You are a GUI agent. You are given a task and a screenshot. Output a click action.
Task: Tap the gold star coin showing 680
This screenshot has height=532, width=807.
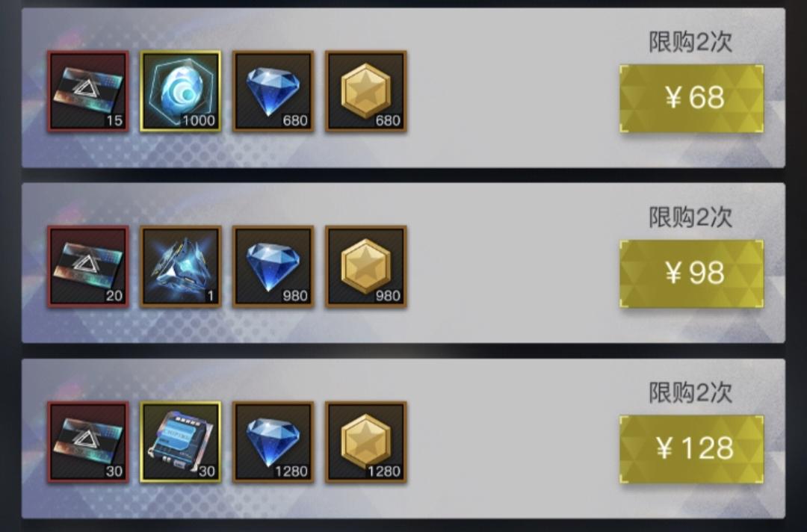click(366, 91)
